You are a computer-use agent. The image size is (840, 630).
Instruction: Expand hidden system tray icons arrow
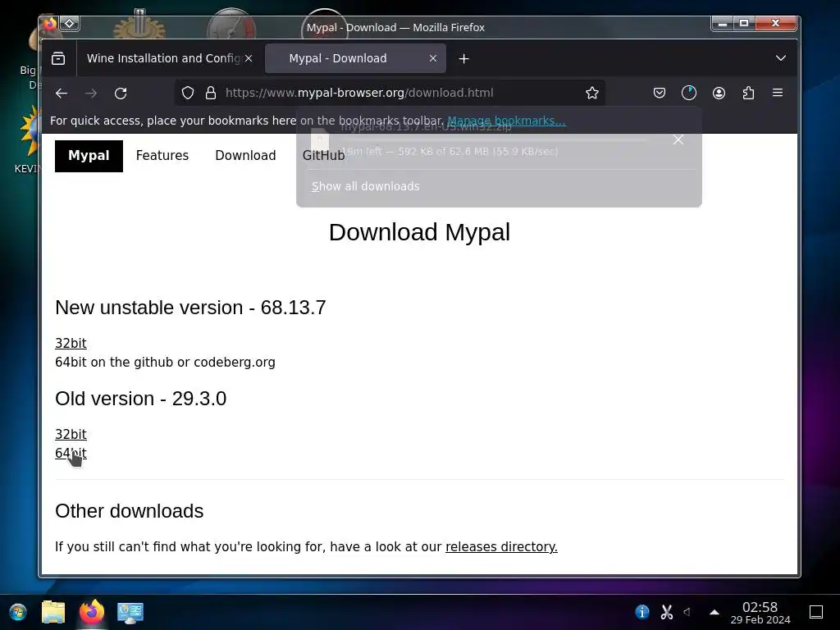(x=714, y=612)
